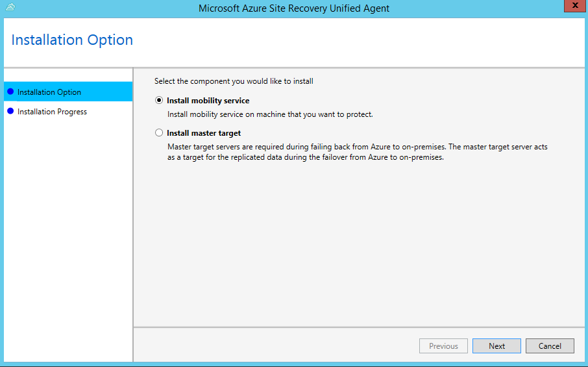Click the blue bullet beside Installation Option
The image size is (588, 367).
coord(10,92)
